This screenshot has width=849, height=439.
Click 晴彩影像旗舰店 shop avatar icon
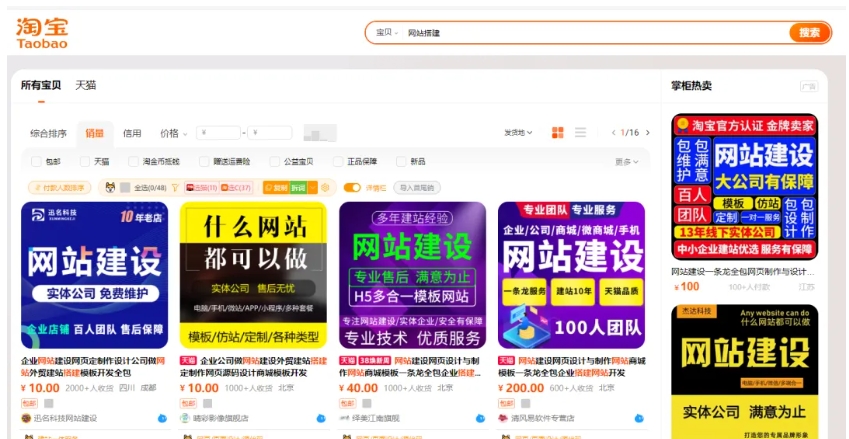[185, 418]
